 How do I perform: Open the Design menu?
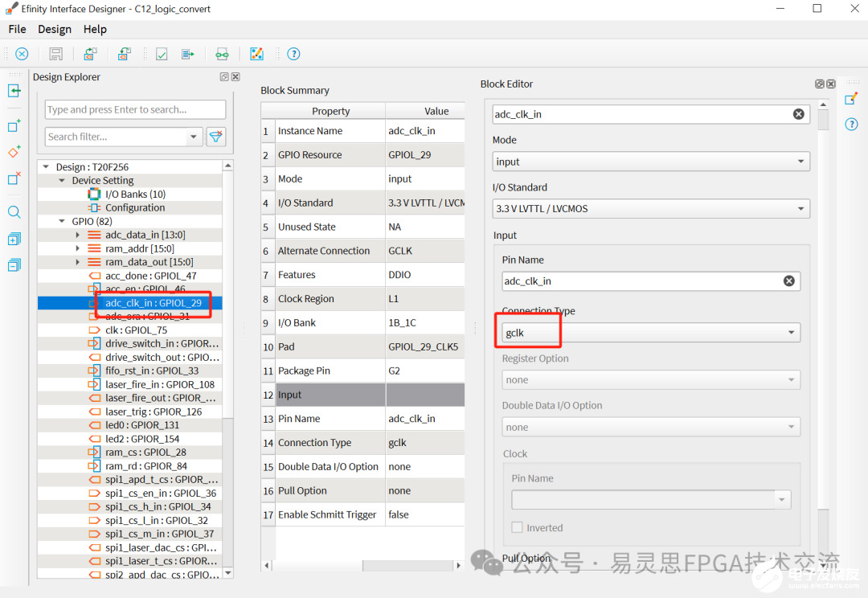55,29
